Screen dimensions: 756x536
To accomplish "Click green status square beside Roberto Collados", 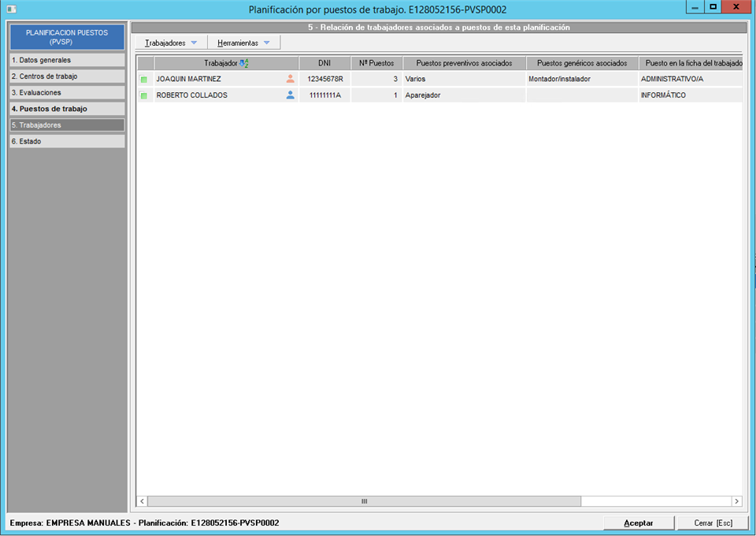I will [x=144, y=95].
